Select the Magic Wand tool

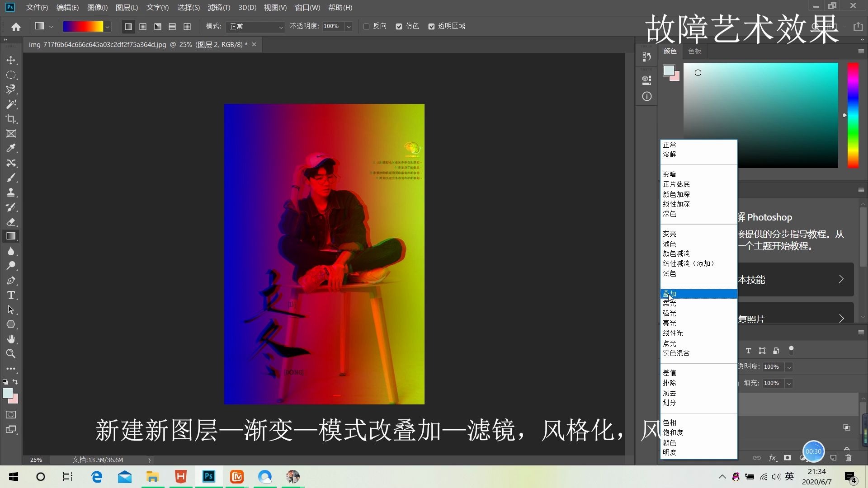(x=11, y=104)
